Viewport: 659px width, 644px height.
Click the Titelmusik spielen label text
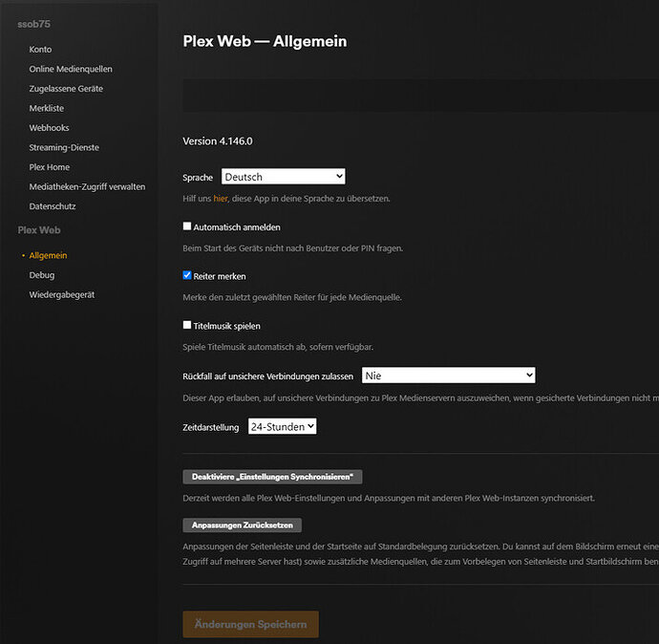(x=226, y=326)
